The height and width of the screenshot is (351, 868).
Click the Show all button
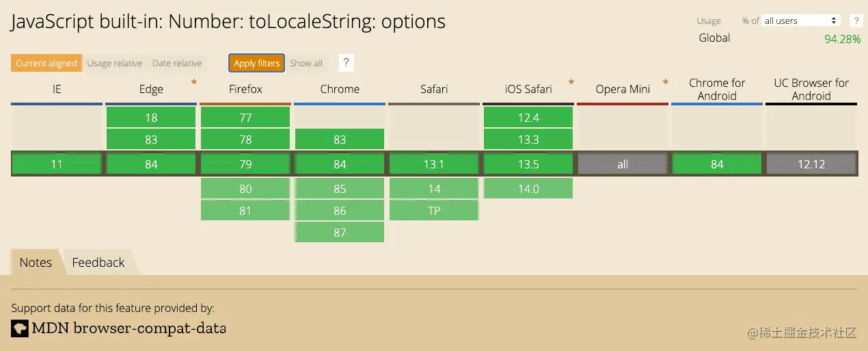[x=306, y=64]
